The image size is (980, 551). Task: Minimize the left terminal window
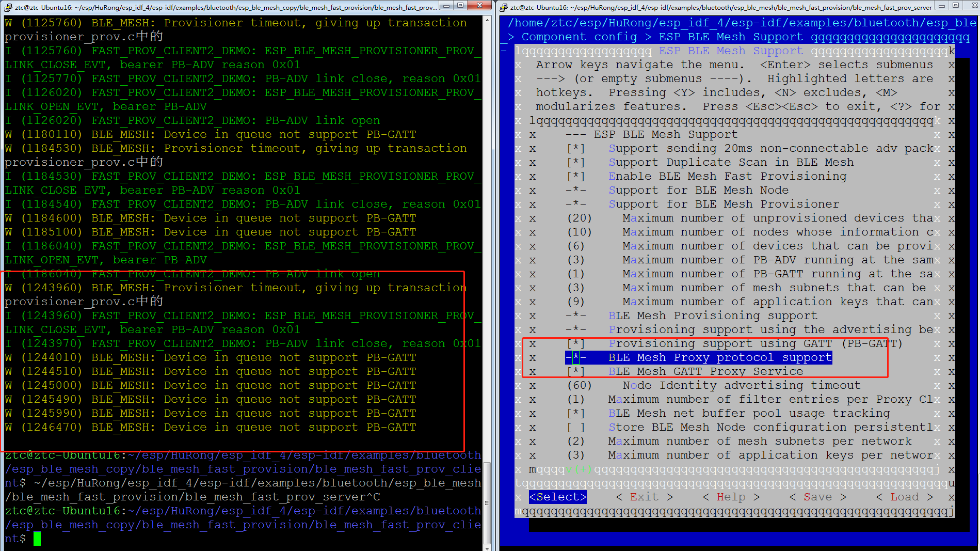(x=446, y=6)
